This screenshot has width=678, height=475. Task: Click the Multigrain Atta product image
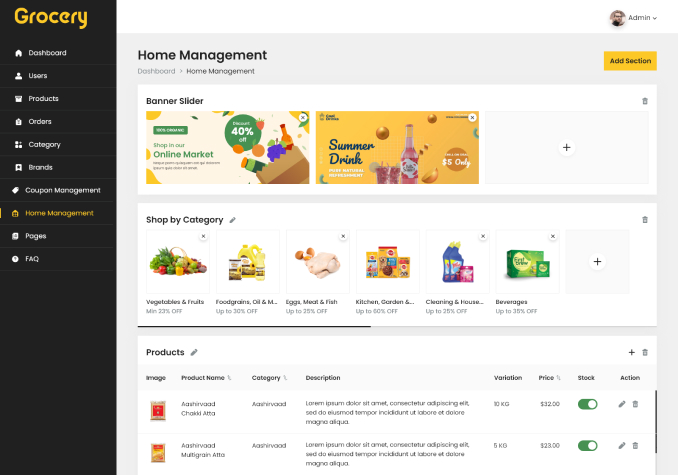click(x=158, y=453)
